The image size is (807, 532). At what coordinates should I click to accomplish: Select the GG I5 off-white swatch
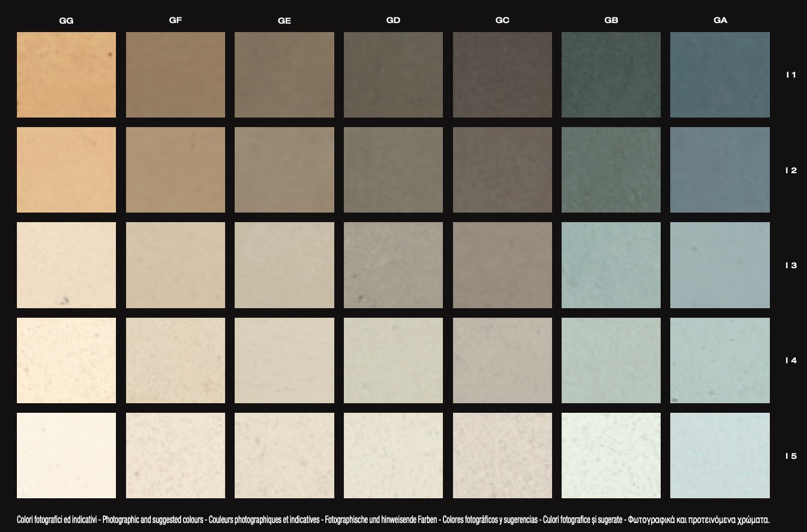(x=66, y=456)
